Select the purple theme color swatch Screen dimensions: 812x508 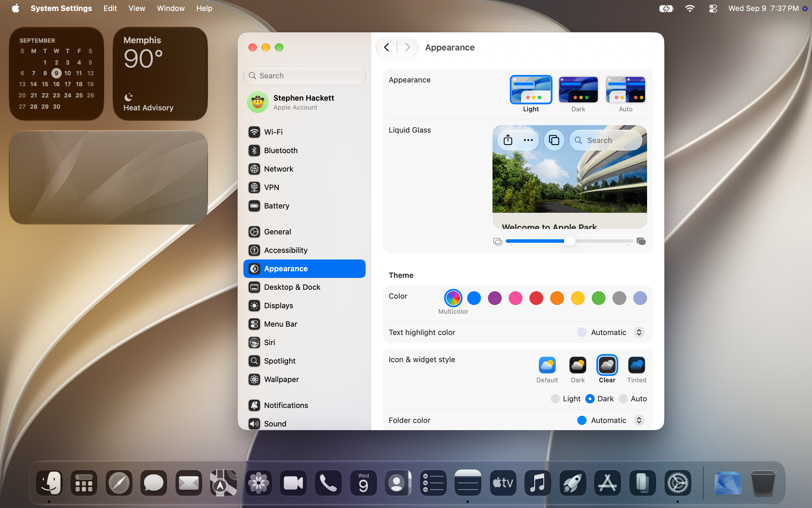click(x=495, y=298)
